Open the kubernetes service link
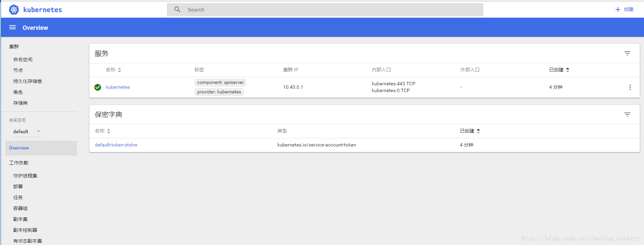 pyautogui.click(x=118, y=87)
